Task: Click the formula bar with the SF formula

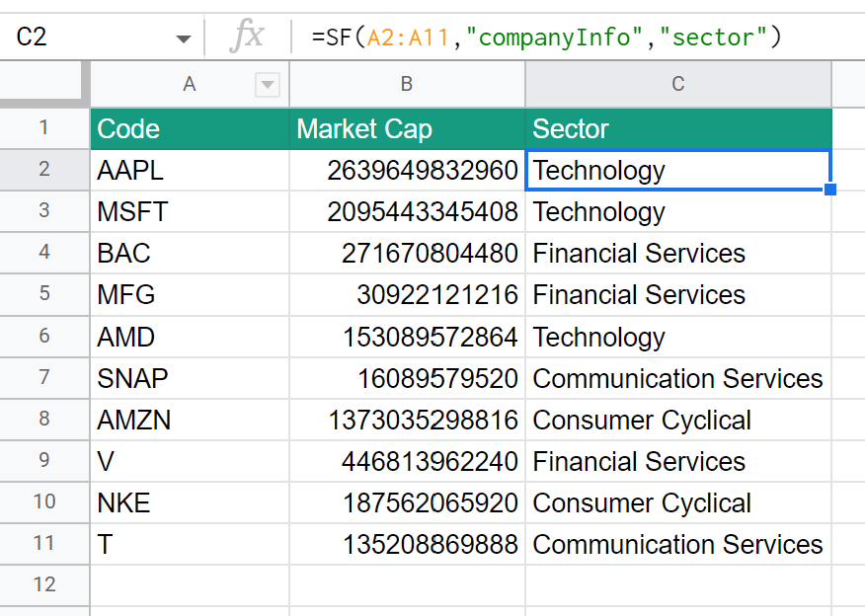Action: [x=577, y=38]
